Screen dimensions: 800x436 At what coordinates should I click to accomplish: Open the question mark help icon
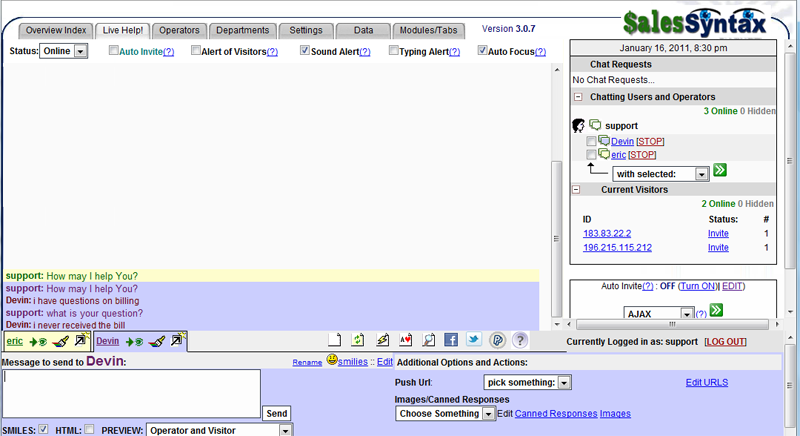click(520, 340)
